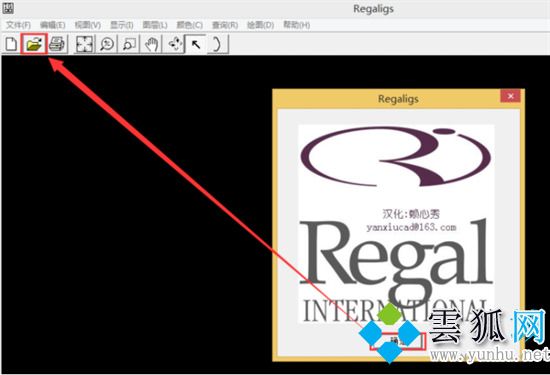The height and width of the screenshot is (375, 550).
Task: Open a file with the folder icon
Action: point(34,44)
